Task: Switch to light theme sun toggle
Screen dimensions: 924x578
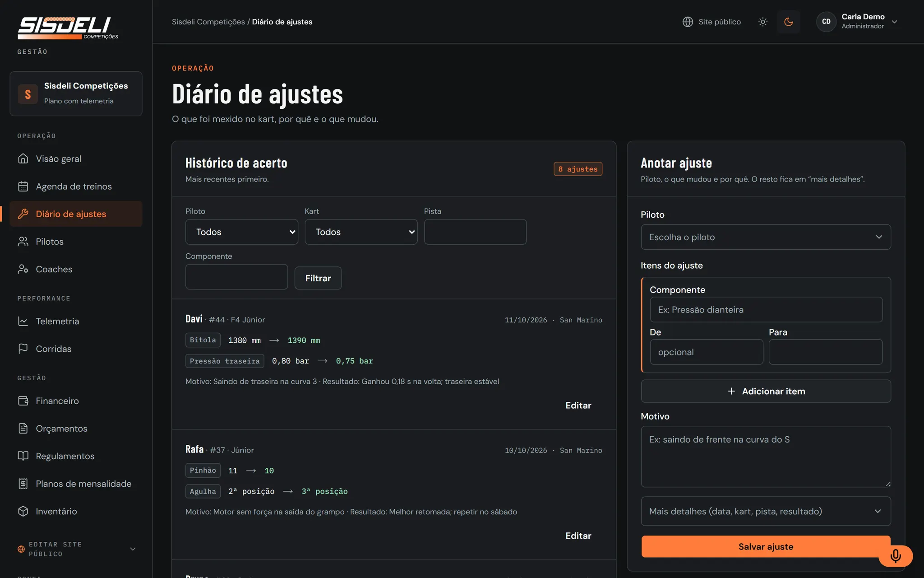Action: coord(763,22)
